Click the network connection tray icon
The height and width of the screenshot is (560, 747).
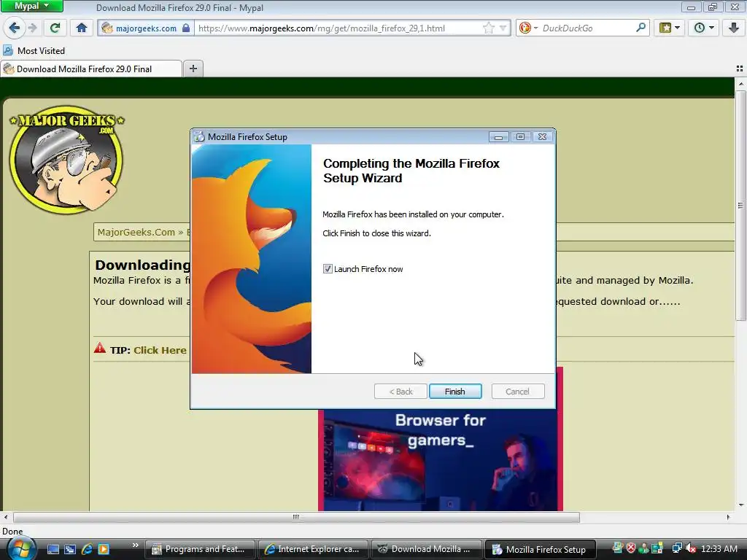pos(676,548)
